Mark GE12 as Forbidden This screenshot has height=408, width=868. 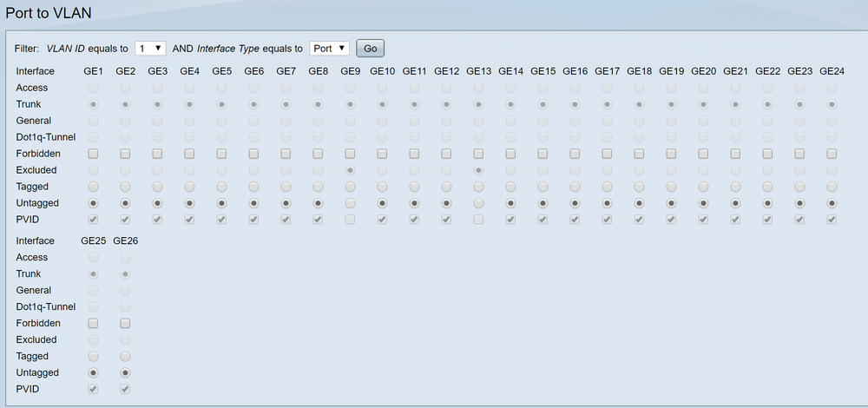click(446, 154)
